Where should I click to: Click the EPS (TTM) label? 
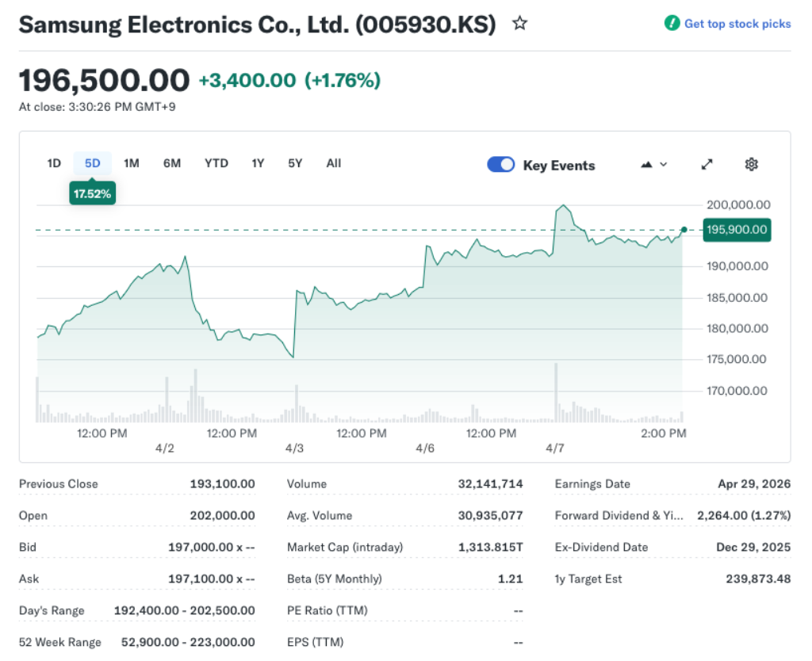pos(316,642)
